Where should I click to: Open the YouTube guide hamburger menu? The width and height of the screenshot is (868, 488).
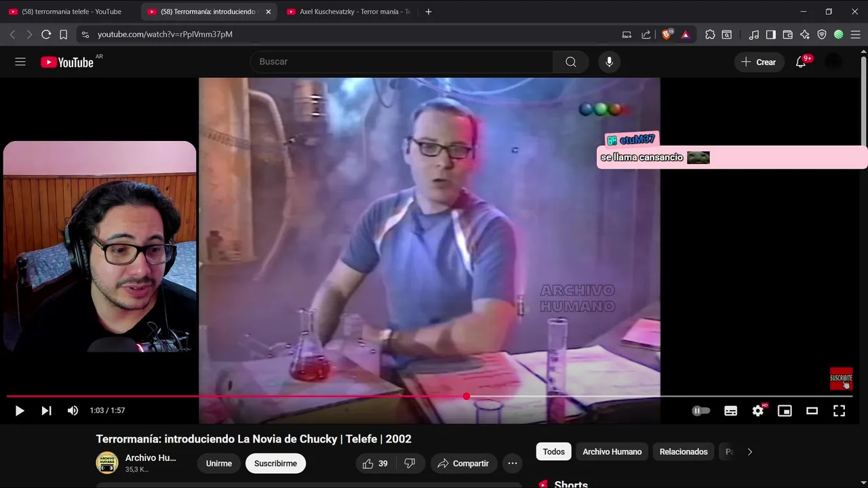click(x=20, y=62)
